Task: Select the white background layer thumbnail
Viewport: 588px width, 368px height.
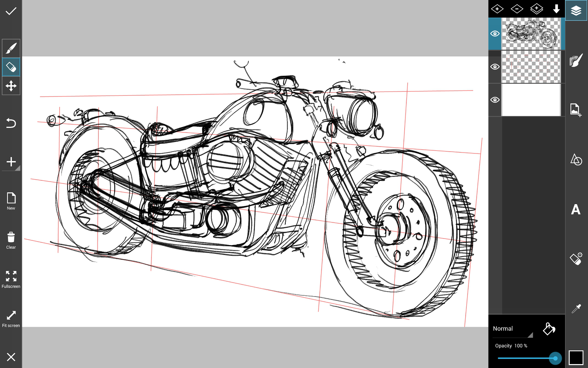Action: [x=531, y=100]
